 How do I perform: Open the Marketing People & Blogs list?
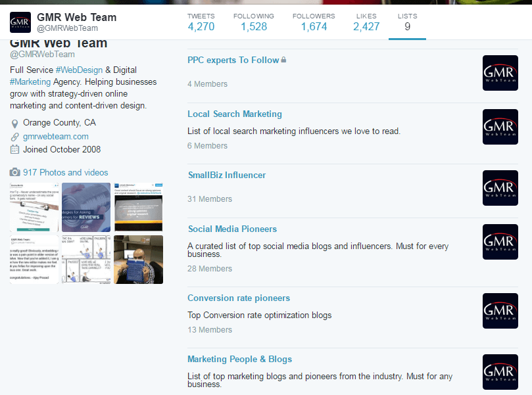click(239, 359)
